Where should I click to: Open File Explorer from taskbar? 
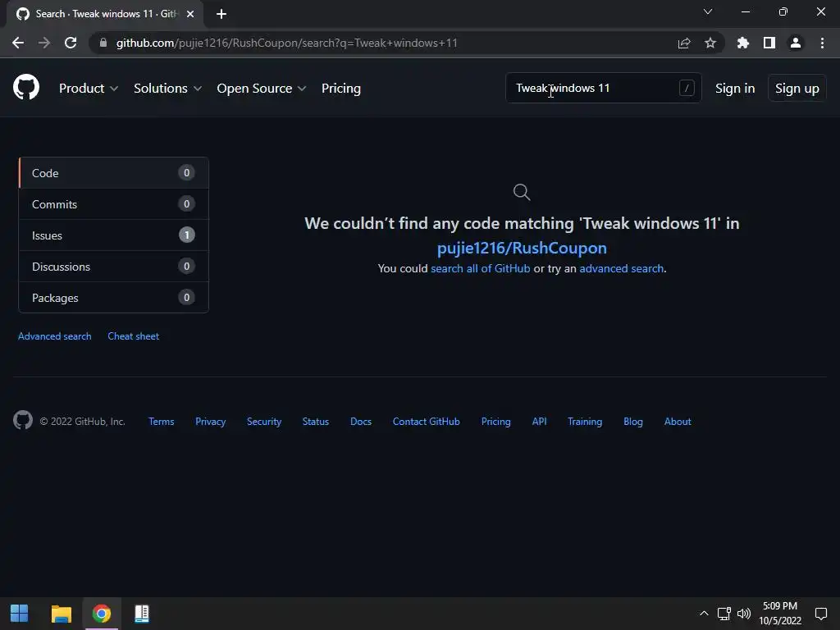61,614
